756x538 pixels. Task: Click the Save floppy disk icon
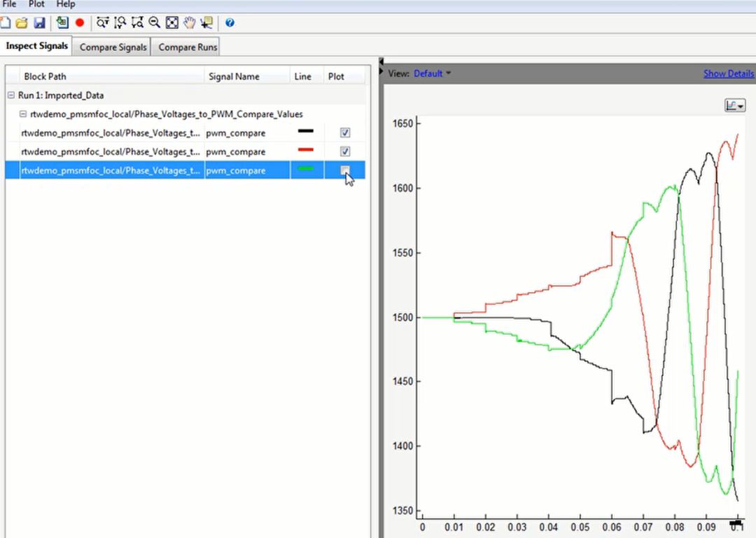tap(39, 23)
